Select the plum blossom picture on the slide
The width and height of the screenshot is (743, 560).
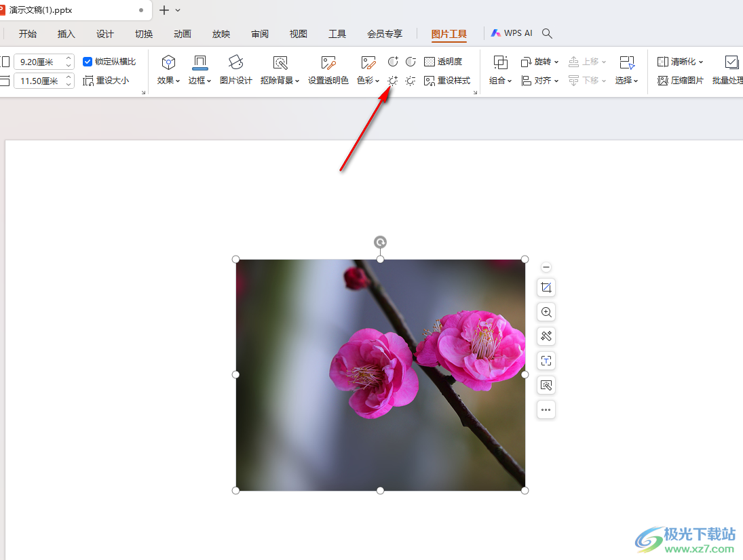click(380, 375)
